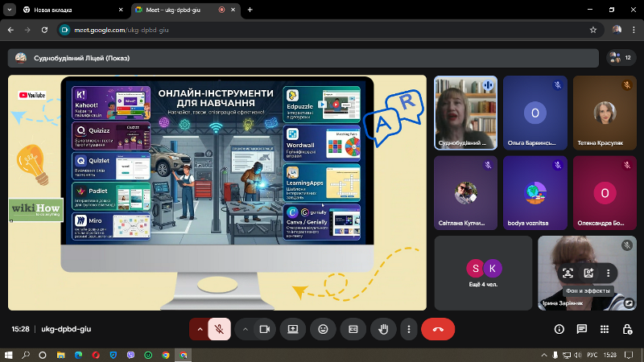Start presenting screen with share button
644x362 pixels.
click(293, 329)
